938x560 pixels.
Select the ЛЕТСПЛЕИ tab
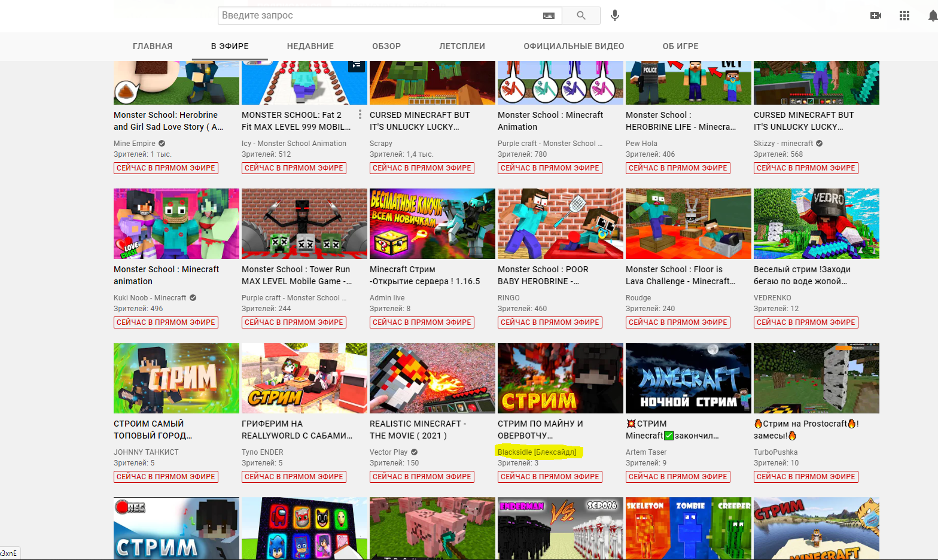pyautogui.click(x=462, y=46)
